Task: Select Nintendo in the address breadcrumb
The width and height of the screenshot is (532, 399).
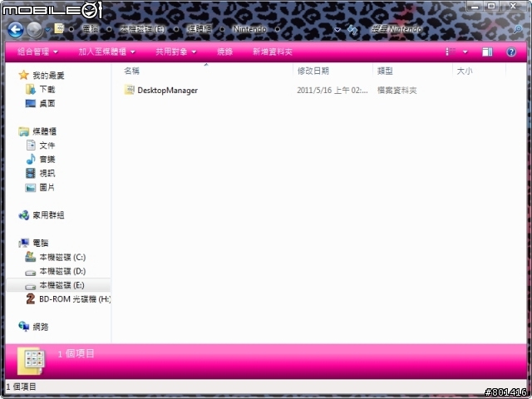Action: (249, 29)
